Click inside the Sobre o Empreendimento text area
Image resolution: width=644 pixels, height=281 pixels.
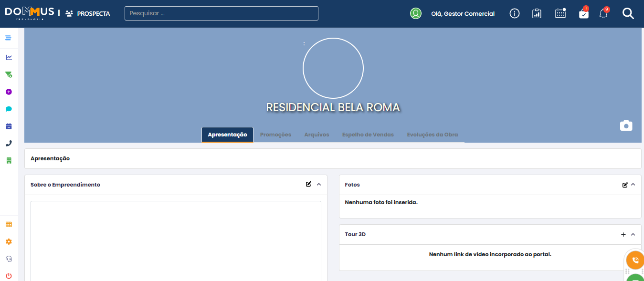[176, 239]
